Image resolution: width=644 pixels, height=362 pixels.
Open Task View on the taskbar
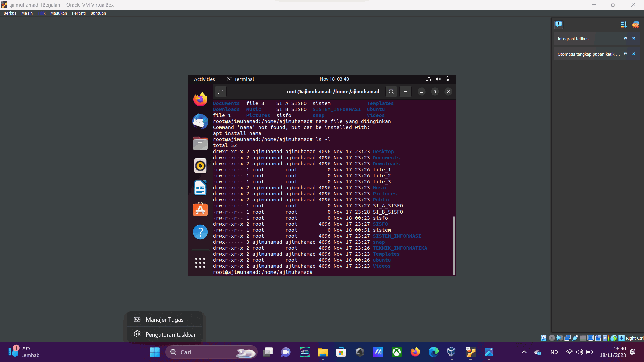[268, 352]
